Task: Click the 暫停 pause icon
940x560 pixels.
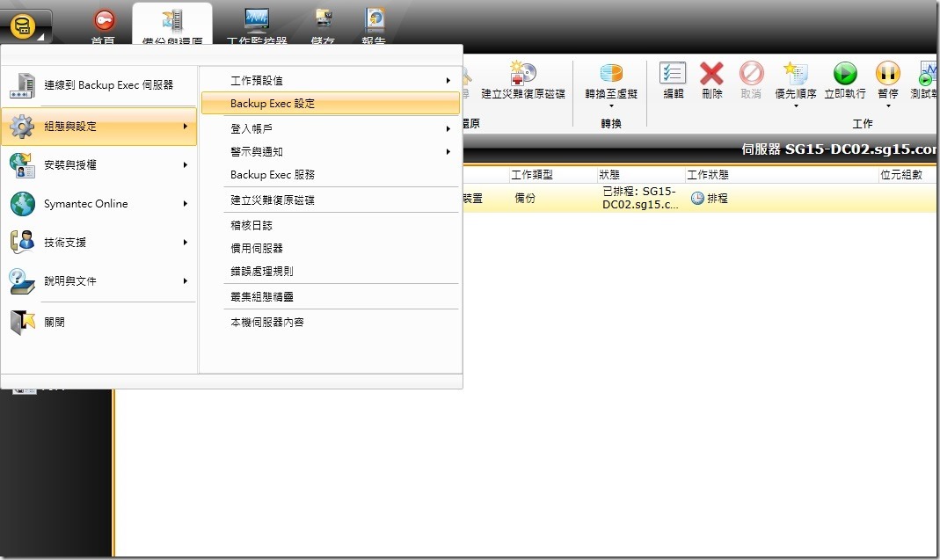Action: coord(888,73)
